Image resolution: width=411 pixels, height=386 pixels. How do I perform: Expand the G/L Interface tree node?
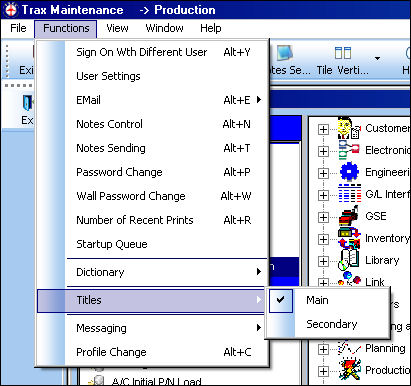[323, 195]
